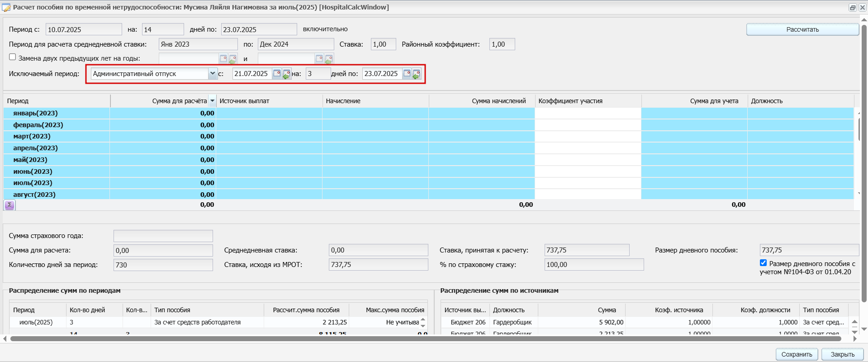Open calendar for second replacement year field
The height and width of the screenshot is (362, 868).
point(319,58)
